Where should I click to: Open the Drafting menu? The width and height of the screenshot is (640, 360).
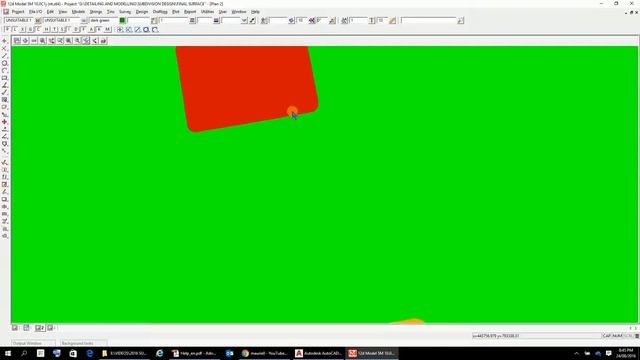pos(160,12)
